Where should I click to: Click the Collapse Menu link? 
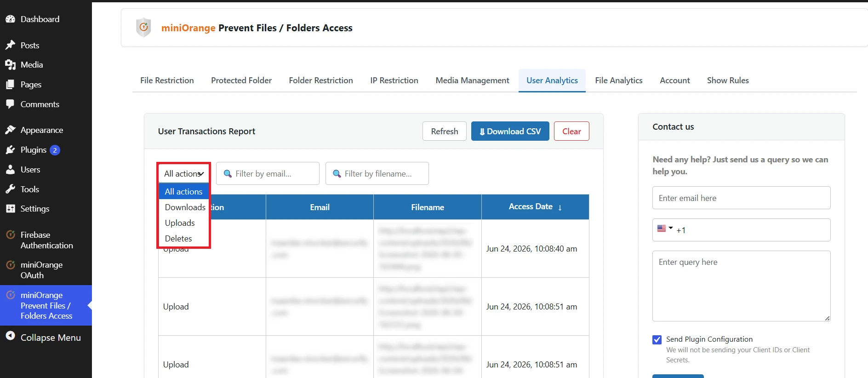coord(51,338)
